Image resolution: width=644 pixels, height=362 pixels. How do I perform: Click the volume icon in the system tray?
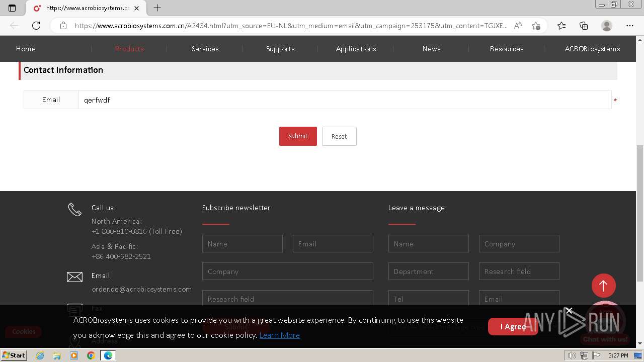pyautogui.click(x=572, y=355)
